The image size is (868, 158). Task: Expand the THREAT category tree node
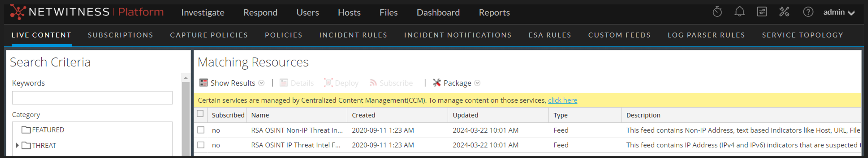[17, 145]
